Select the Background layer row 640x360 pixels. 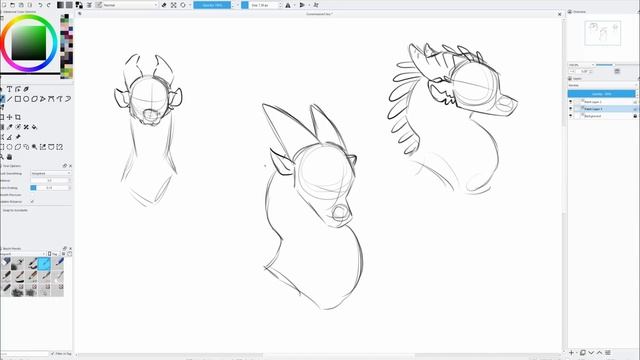click(602, 116)
